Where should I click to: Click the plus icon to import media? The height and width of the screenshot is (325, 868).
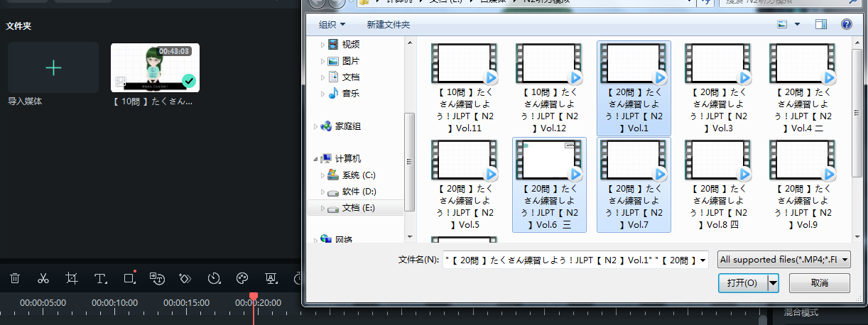point(53,67)
